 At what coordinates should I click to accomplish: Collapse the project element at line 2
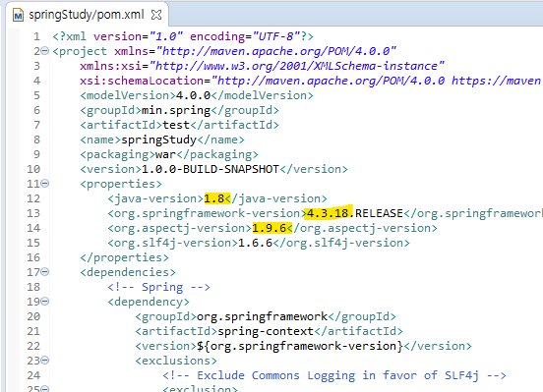click(x=45, y=51)
